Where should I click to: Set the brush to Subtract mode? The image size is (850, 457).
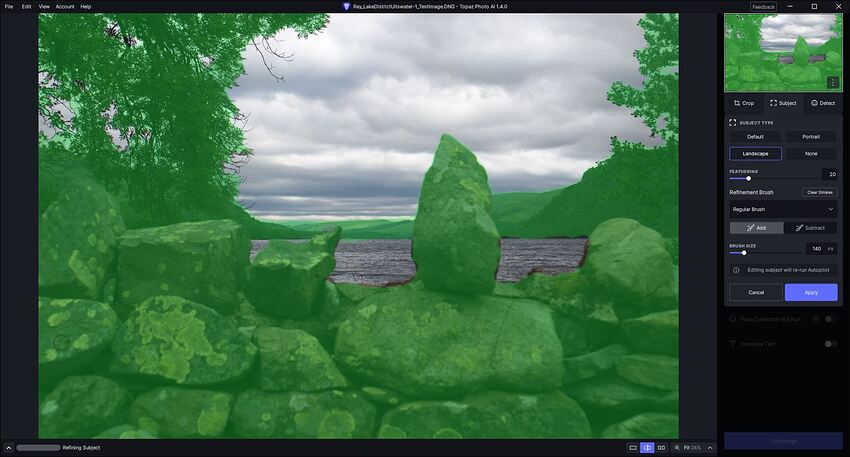810,228
